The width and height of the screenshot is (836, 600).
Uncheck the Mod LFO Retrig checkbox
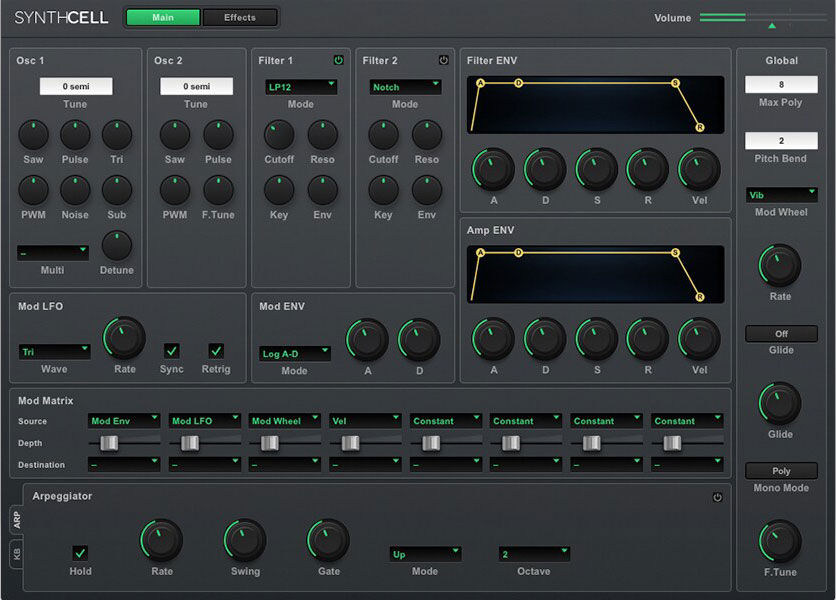(x=216, y=351)
